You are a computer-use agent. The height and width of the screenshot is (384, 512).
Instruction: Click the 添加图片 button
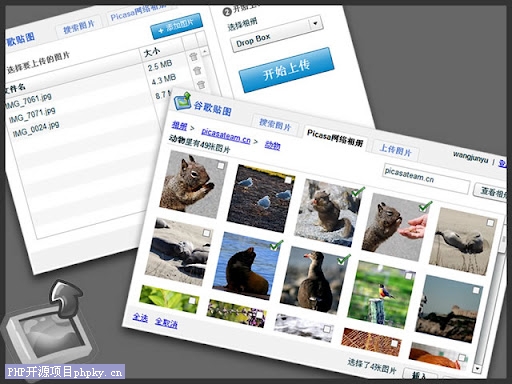176,26
